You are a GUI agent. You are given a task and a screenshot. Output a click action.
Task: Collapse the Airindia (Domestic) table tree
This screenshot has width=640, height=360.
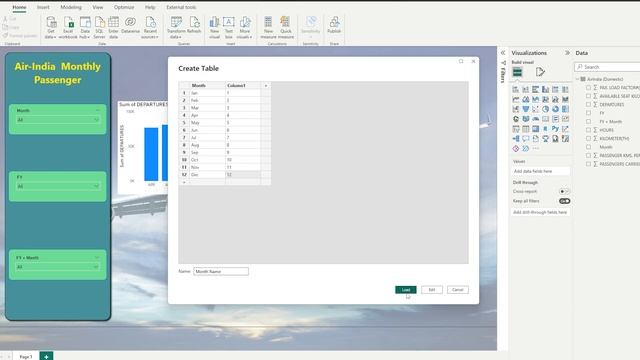[x=578, y=79]
